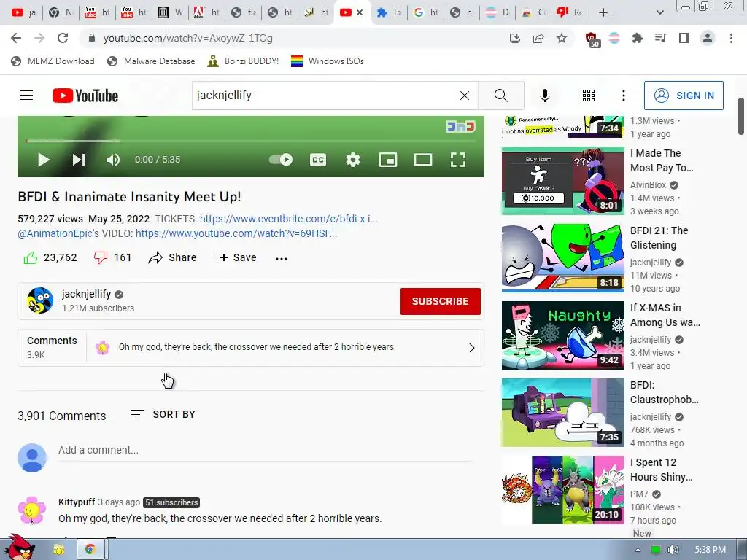Play the video with the play button
This screenshot has height=560, width=747.
click(43, 160)
